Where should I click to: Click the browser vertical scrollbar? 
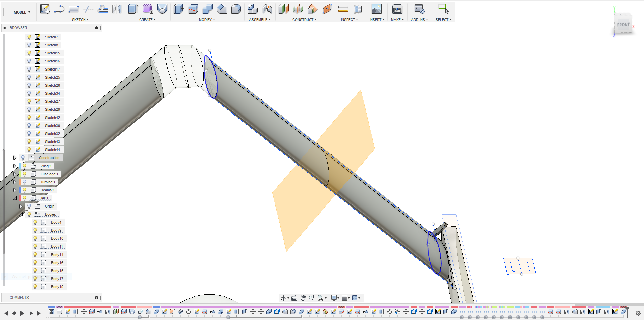4,201
